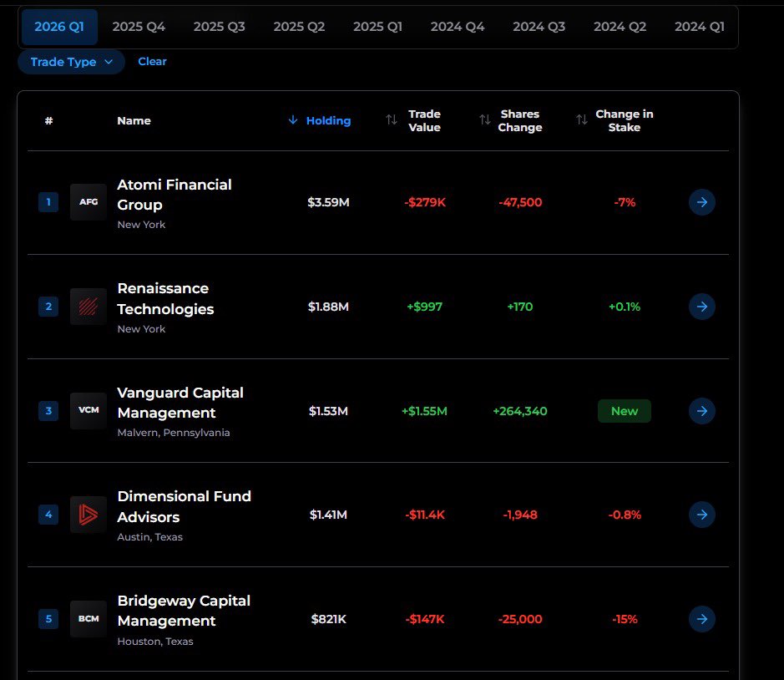Click rank badge number 1
The width and height of the screenshot is (784, 680).
click(48, 202)
